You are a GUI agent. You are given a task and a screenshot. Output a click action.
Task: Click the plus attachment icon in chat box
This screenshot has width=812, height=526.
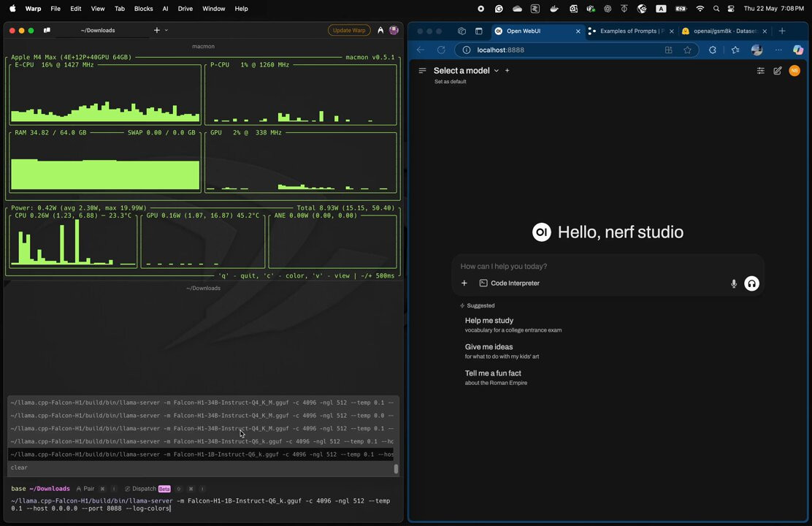pyautogui.click(x=464, y=283)
